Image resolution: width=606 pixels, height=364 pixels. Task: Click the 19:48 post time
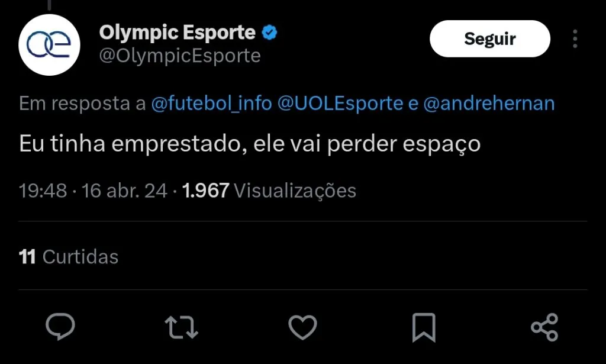(43, 191)
